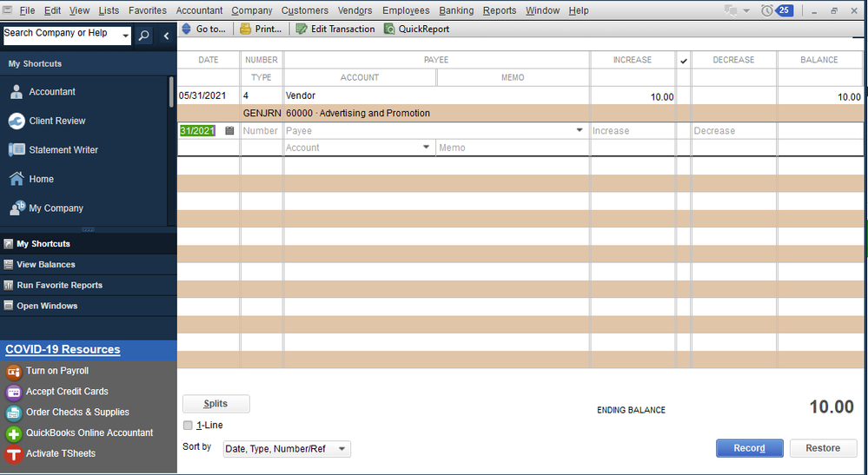Viewport: 868px width, 475px height.
Task: Click the Splits button
Action: coord(215,404)
